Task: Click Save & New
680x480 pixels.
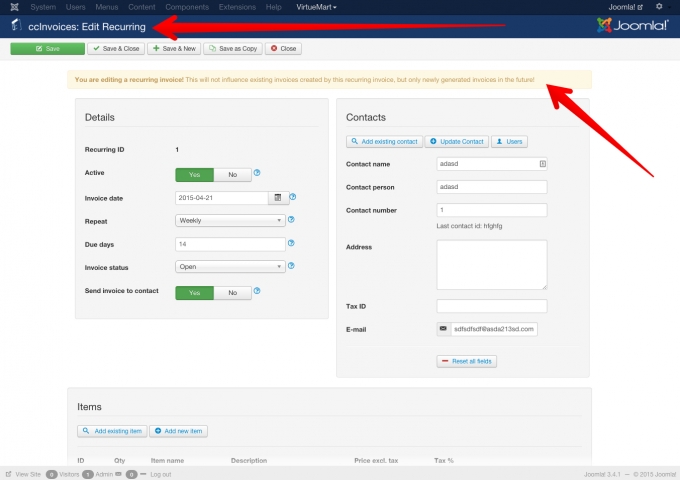Action: point(174,49)
